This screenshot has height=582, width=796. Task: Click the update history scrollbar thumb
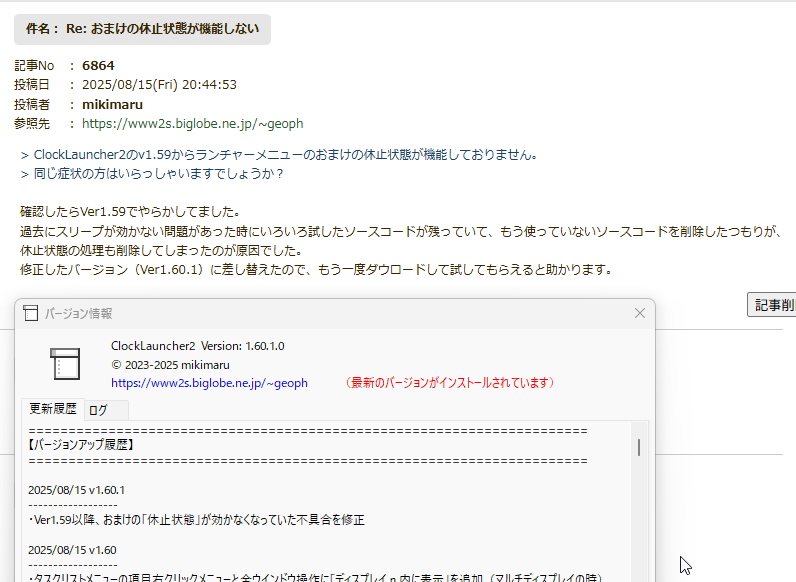639,447
